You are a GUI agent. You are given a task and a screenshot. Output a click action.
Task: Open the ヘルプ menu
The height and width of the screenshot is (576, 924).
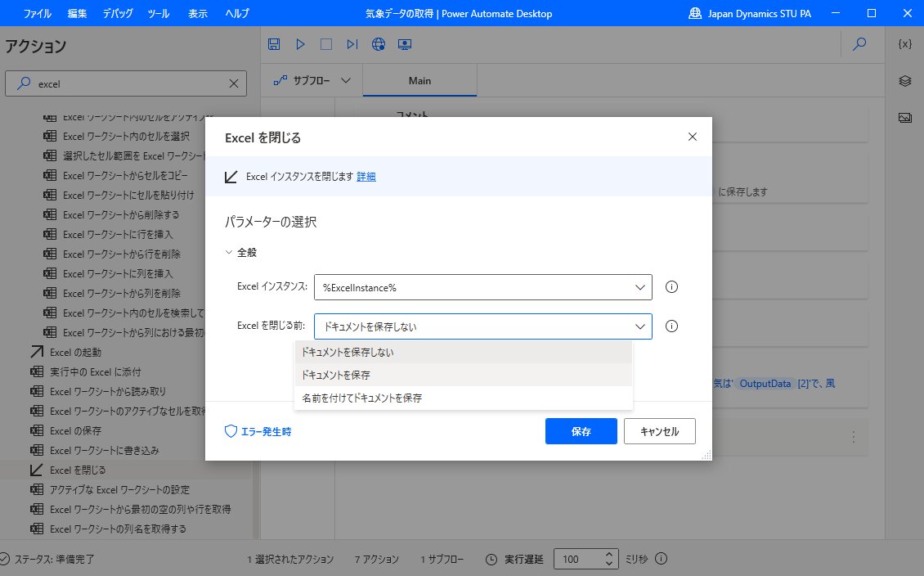click(x=237, y=14)
